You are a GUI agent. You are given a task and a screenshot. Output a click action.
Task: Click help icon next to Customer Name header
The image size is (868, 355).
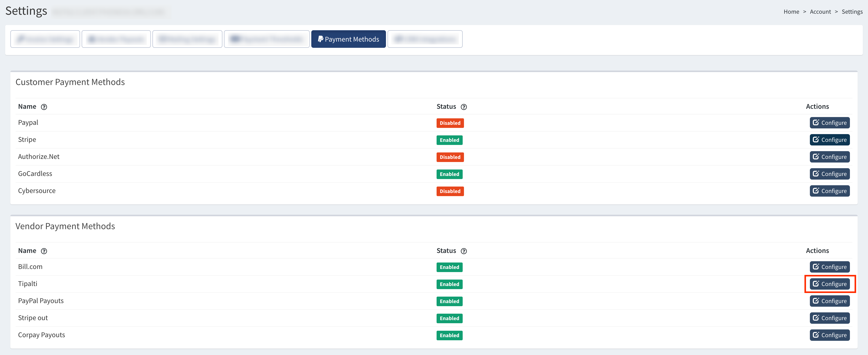click(x=44, y=107)
